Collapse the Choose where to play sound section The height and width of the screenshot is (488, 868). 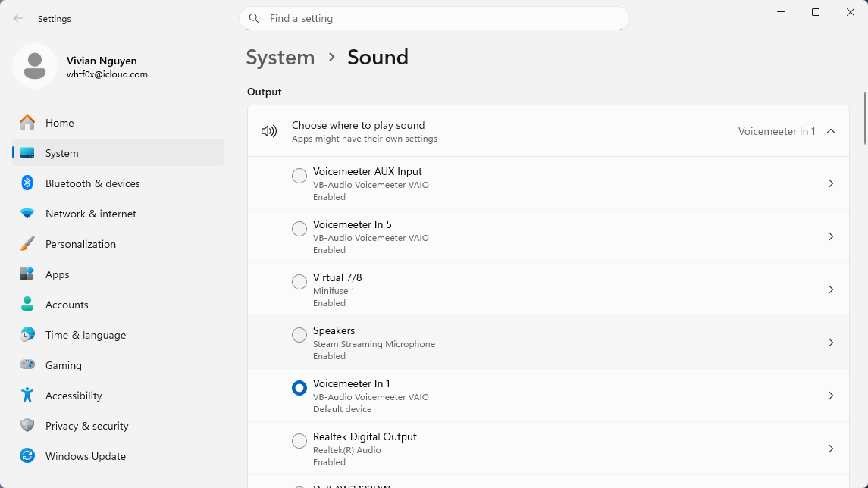(x=831, y=131)
